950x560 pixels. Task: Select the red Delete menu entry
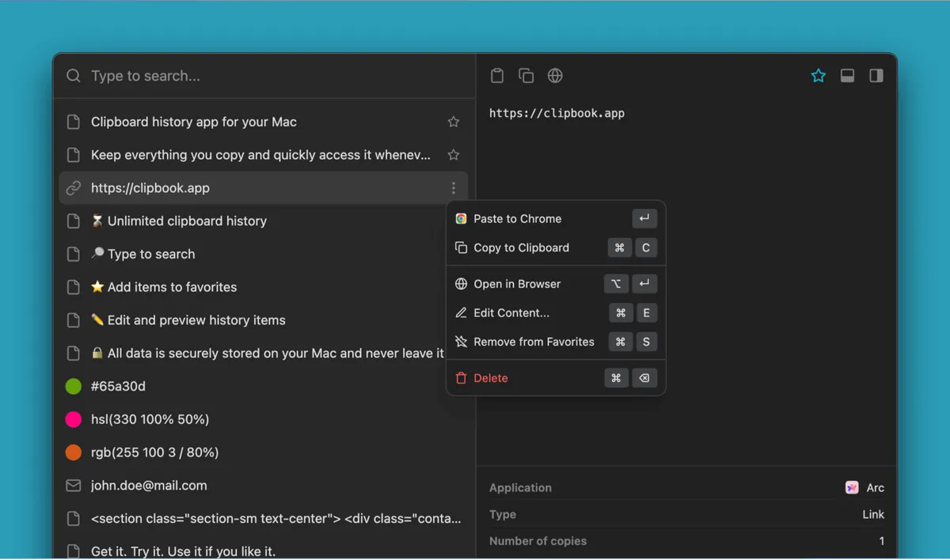coord(556,378)
